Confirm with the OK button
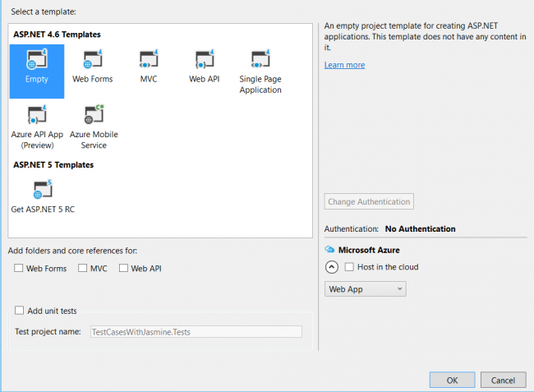This screenshot has height=392, width=534. 453,380
